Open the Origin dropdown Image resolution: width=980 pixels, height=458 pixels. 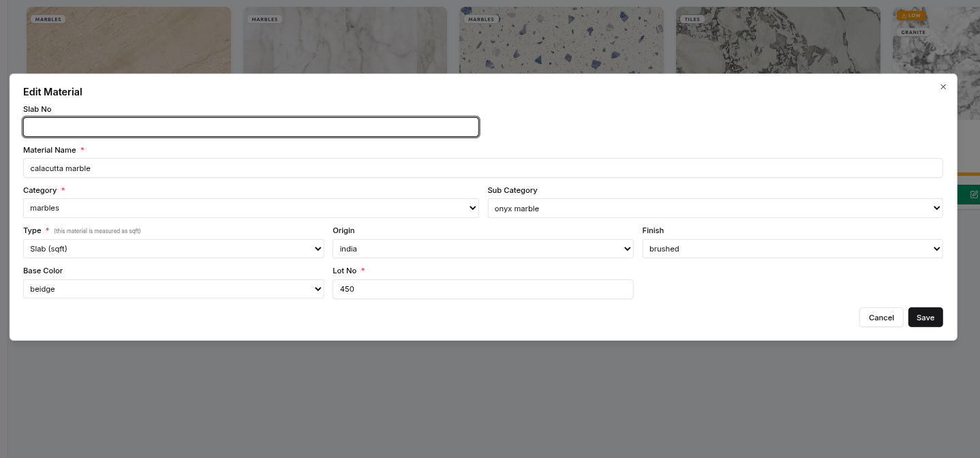pyautogui.click(x=483, y=249)
